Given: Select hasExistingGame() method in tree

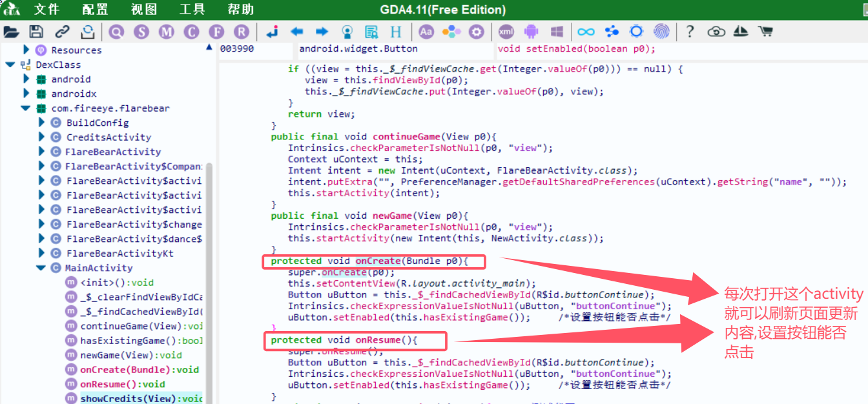Looking at the screenshot, I should (x=141, y=340).
